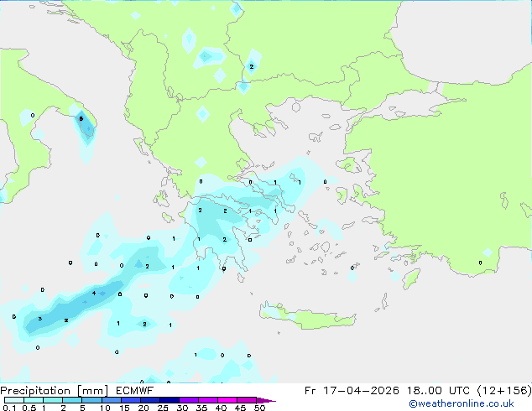Click the '3' value on the southwest rain band
Image resolution: width=532 pixels, height=411 pixels.
coord(40,319)
